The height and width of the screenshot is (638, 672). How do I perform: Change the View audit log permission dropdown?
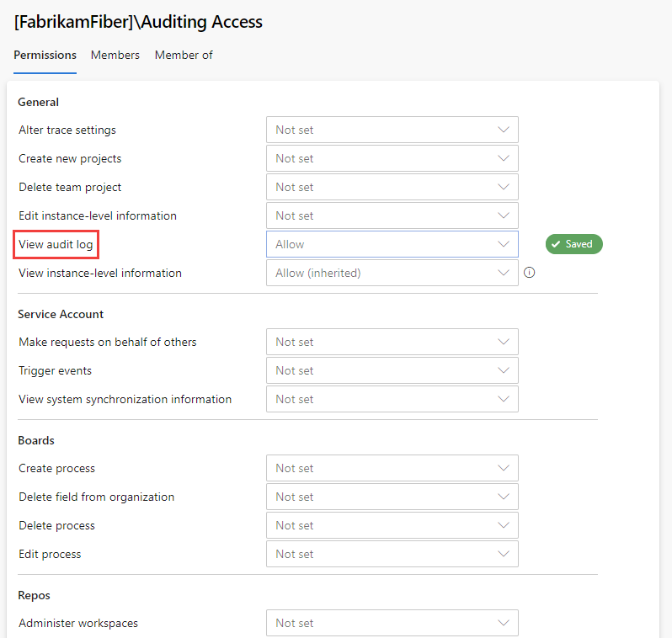tap(392, 244)
